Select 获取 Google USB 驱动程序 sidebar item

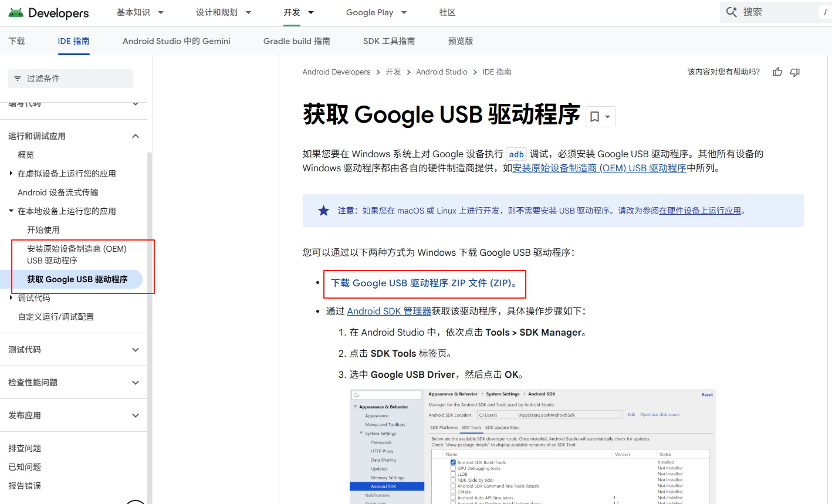click(x=77, y=279)
